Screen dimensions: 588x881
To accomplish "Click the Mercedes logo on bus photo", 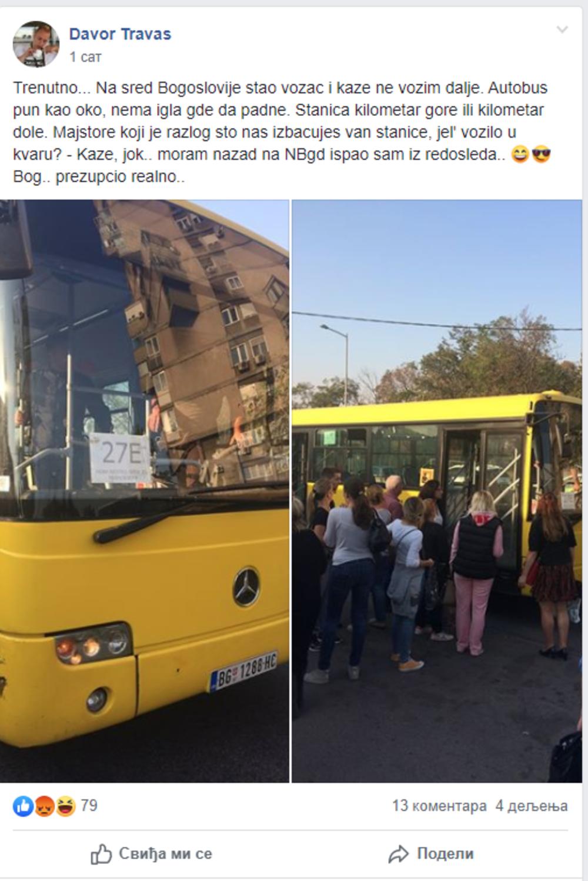I will coord(246,587).
